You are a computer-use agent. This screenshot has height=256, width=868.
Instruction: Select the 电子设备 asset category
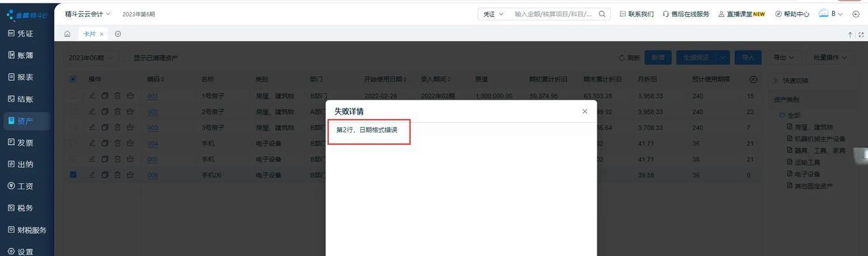pyautogui.click(x=803, y=173)
